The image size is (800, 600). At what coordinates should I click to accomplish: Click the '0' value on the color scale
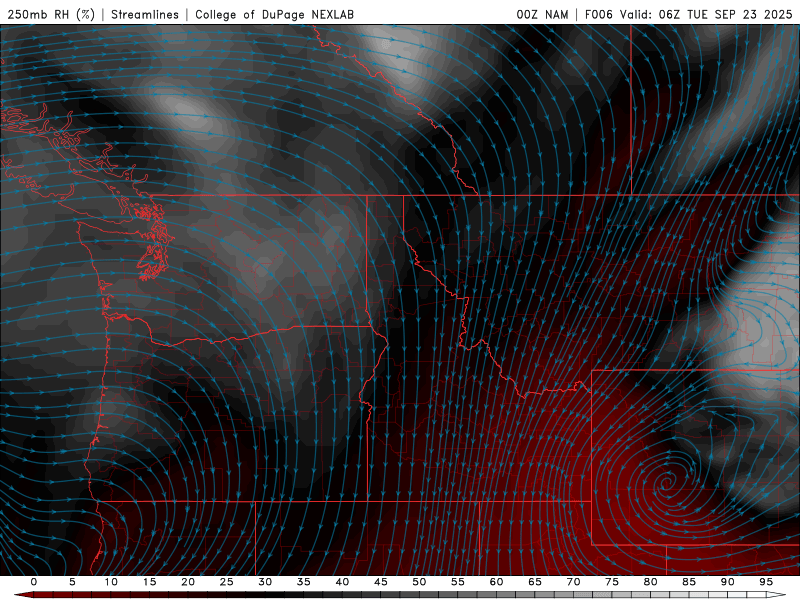pos(34,582)
